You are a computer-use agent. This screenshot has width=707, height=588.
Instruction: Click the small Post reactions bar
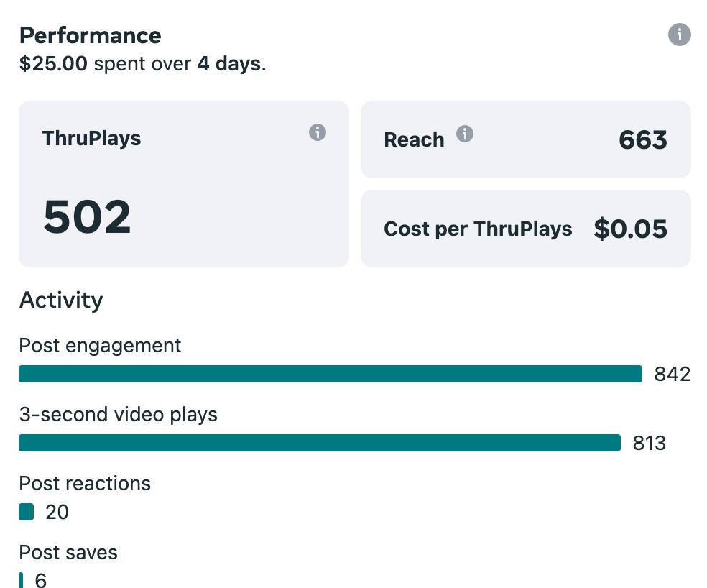[27, 512]
